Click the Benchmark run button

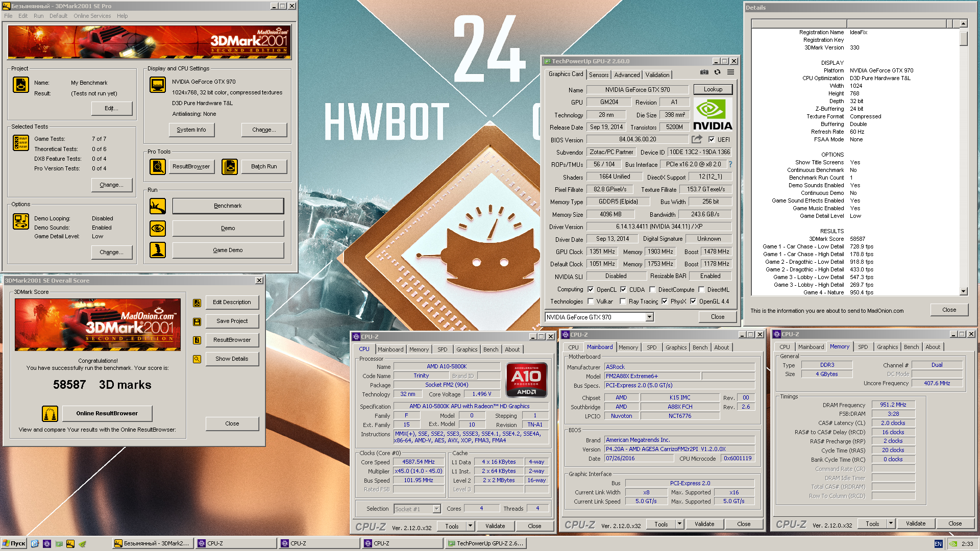[x=228, y=206]
